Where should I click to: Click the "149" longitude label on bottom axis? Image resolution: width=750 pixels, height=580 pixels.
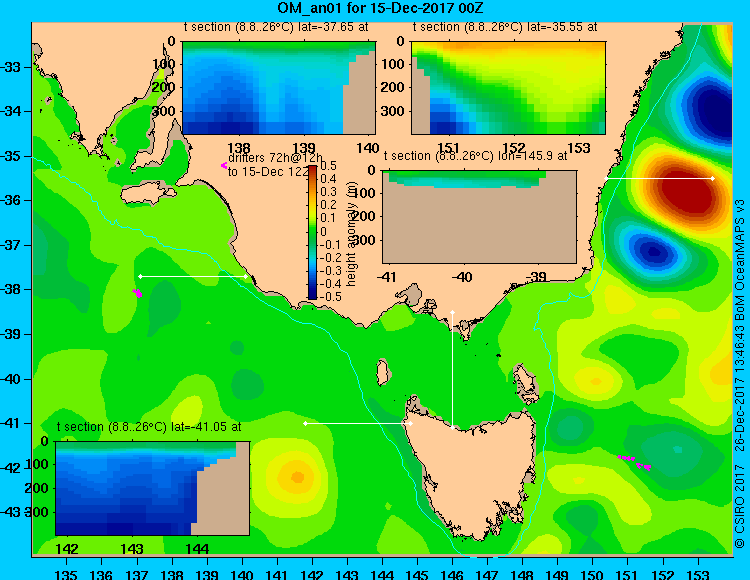point(558,575)
